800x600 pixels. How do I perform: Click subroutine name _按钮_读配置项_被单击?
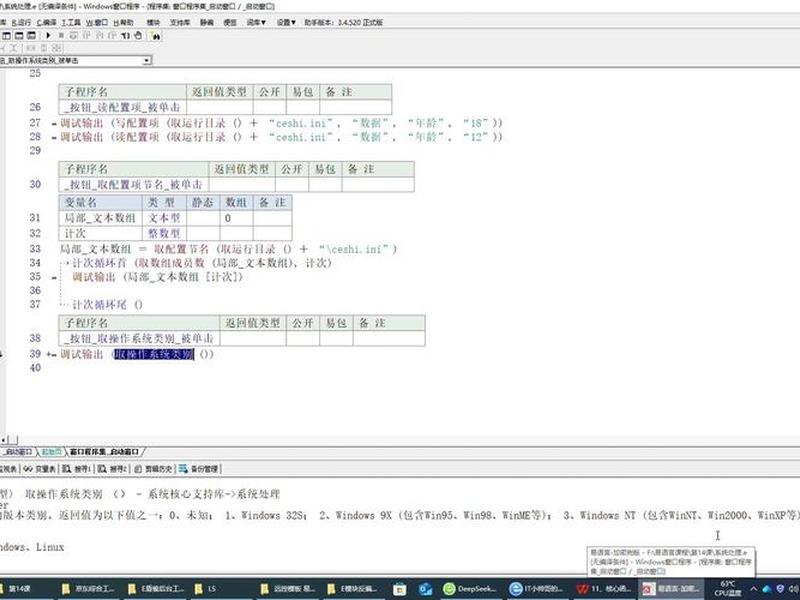(x=122, y=107)
